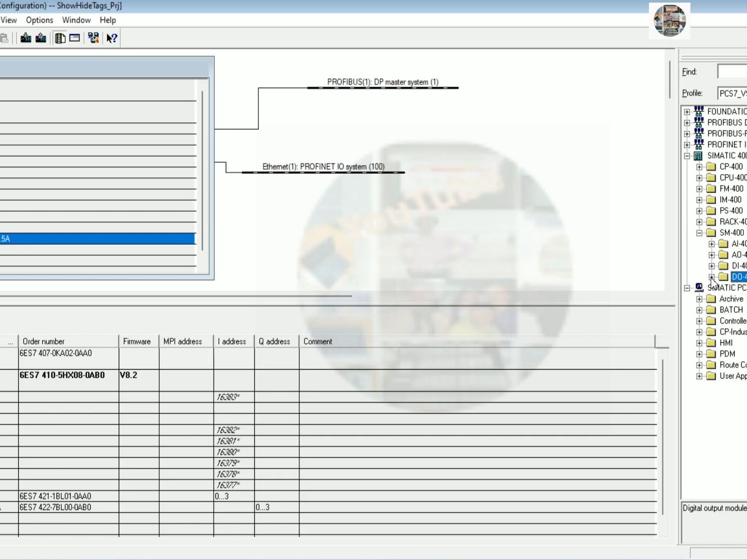Collapse the SM-400 folder node
Viewport: 747px width, 560px height.
click(699, 233)
